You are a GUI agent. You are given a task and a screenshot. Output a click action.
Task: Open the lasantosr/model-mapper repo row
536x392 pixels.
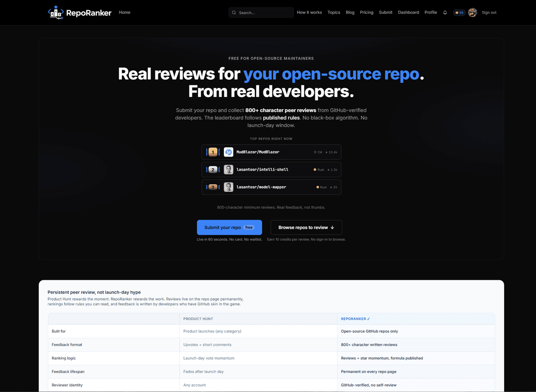tap(271, 187)
